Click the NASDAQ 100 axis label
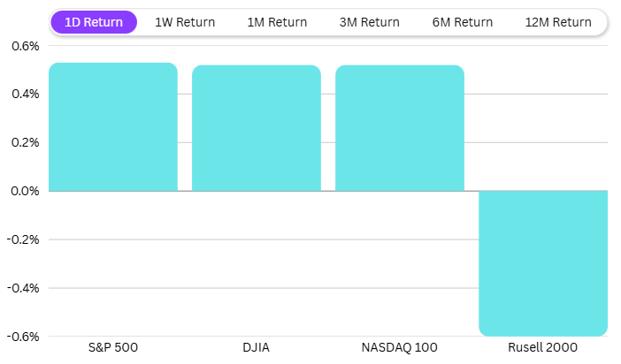Viewport: 621px width, 364px height. (x=400, y=347)
